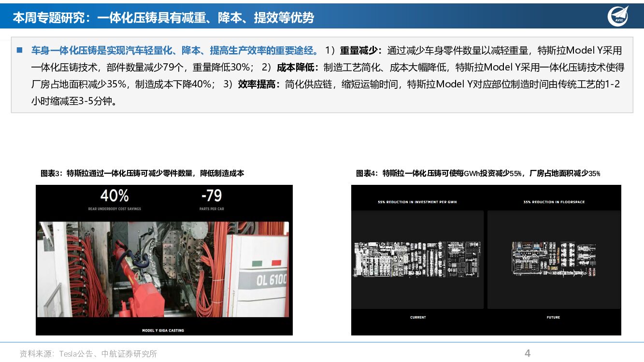Click the AVIC logo in the header

pos(618,16)
